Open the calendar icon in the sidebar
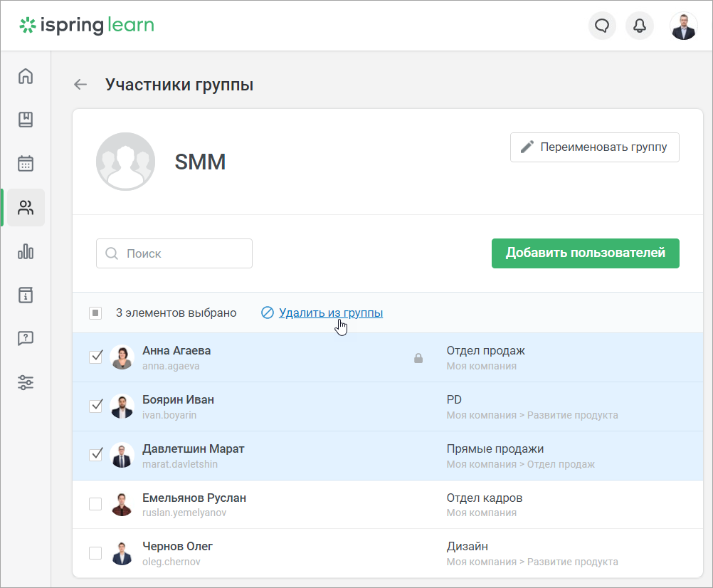The image size is (713, 588). click(x=26, y=163)
